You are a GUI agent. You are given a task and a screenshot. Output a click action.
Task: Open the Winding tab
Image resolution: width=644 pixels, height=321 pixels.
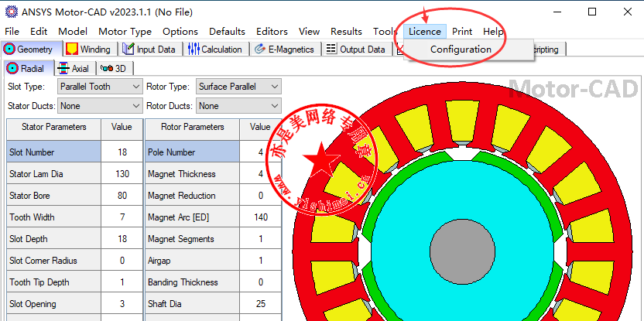89,50
